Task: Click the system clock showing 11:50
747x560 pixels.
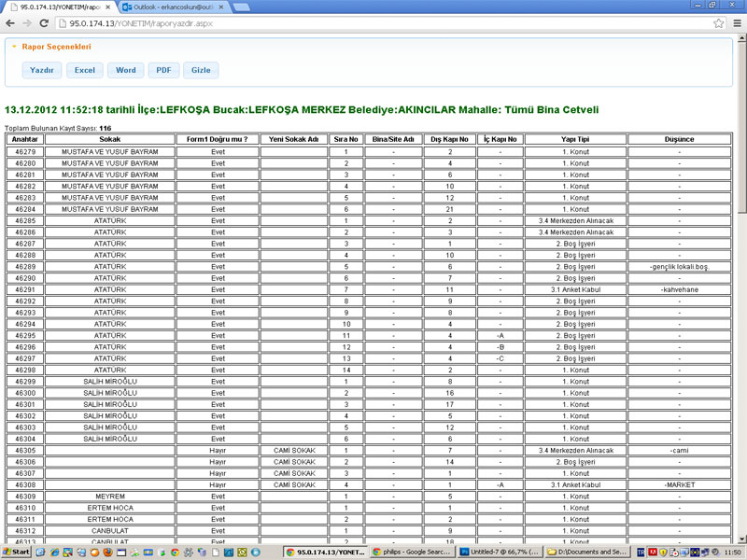Action: coord(732,553)
